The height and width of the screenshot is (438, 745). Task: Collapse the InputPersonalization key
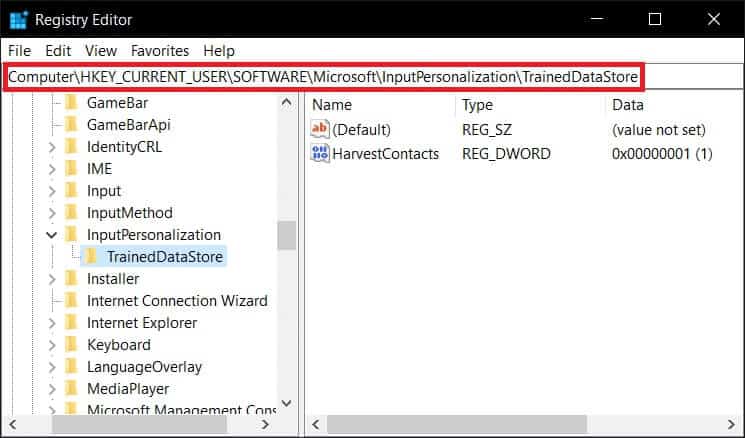click(52, 235)
